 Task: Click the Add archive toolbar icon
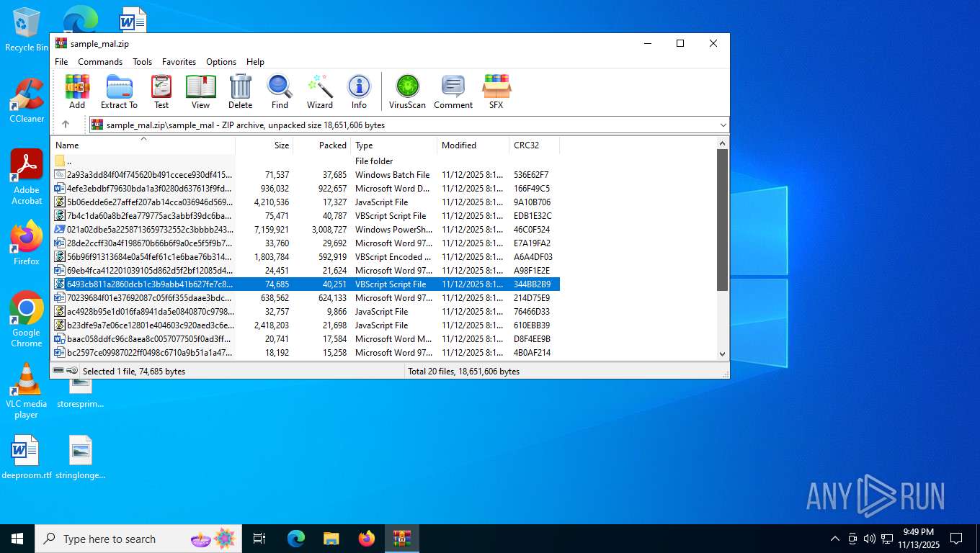point(77,91)
